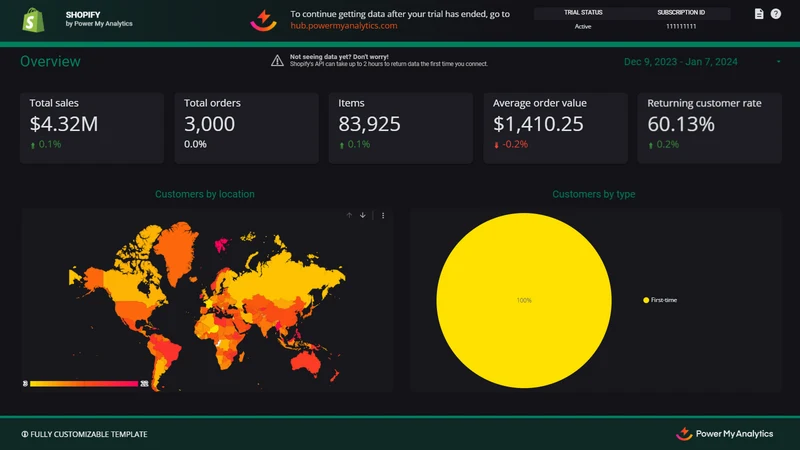The height and width of the screenshot is (450, 800).
Task: Click the map sort ascending arrow
Action: (x=349, y=215)
